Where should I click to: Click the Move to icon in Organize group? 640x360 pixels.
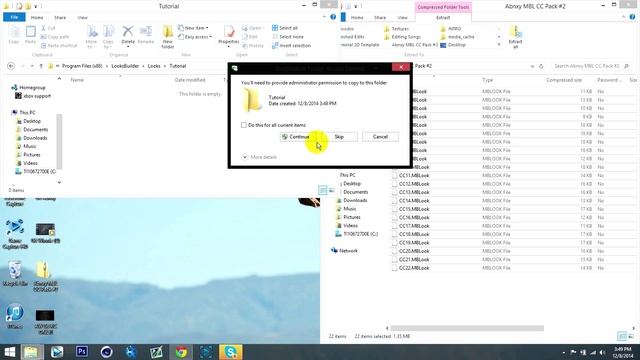91,37
